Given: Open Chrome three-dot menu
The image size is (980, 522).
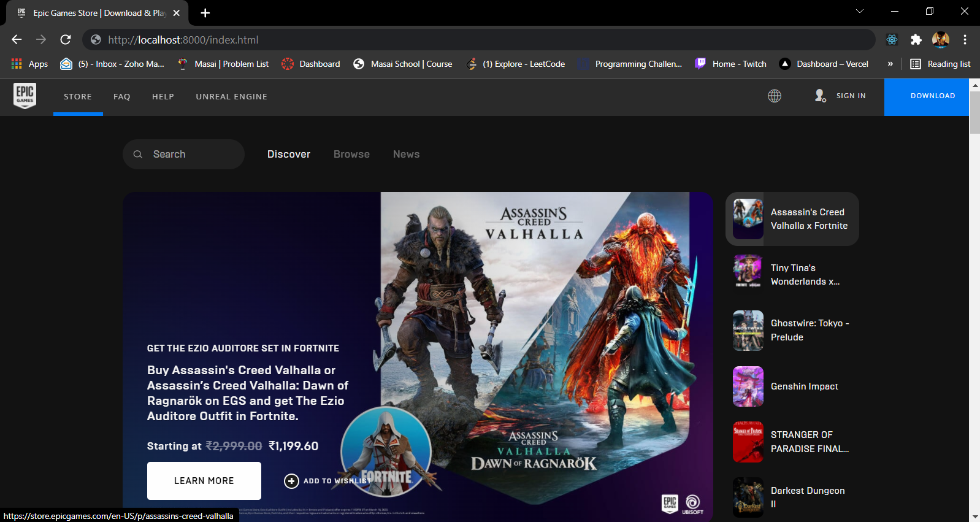Looking at the screenshot, I should [x=965, y=40].
